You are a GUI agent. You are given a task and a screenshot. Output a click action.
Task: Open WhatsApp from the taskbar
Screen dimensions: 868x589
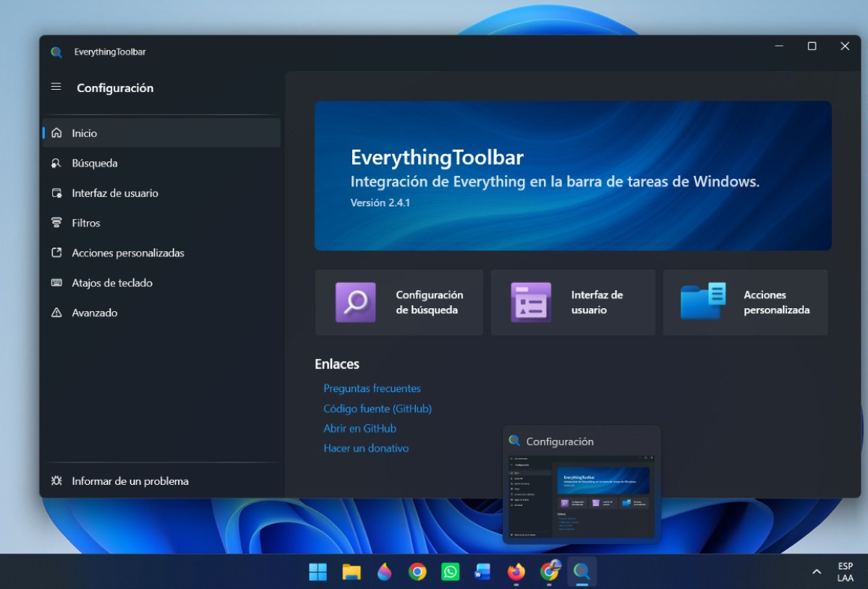point(451,572)
